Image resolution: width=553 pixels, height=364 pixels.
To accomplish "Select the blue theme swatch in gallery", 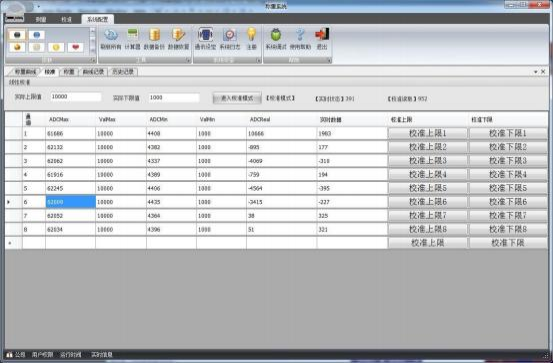I will [36, 35].
